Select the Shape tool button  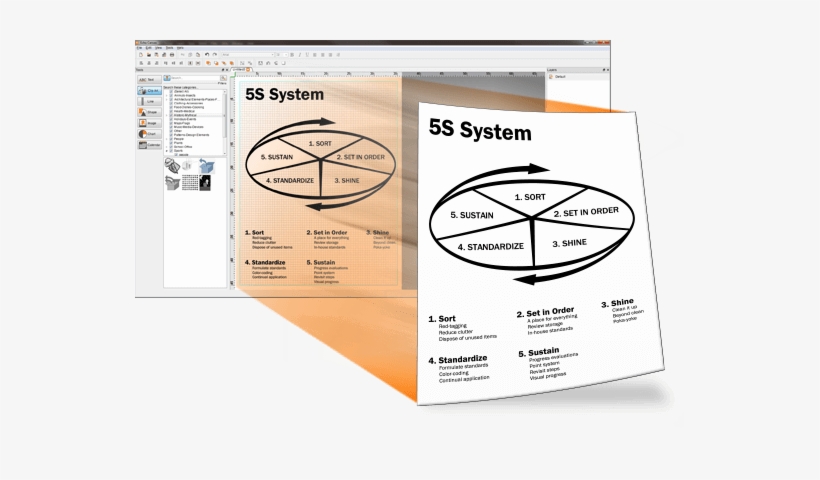(x=150, y=112)
